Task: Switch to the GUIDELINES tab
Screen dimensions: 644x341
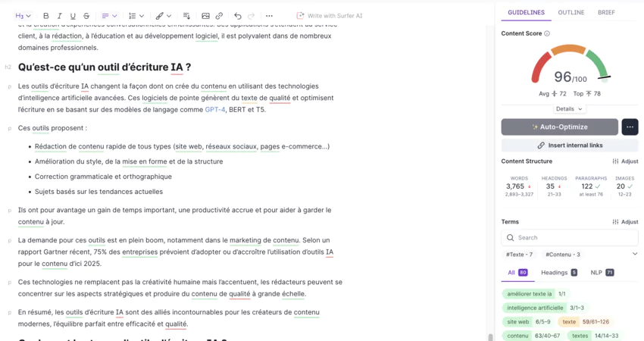Action: click(526, 12)
